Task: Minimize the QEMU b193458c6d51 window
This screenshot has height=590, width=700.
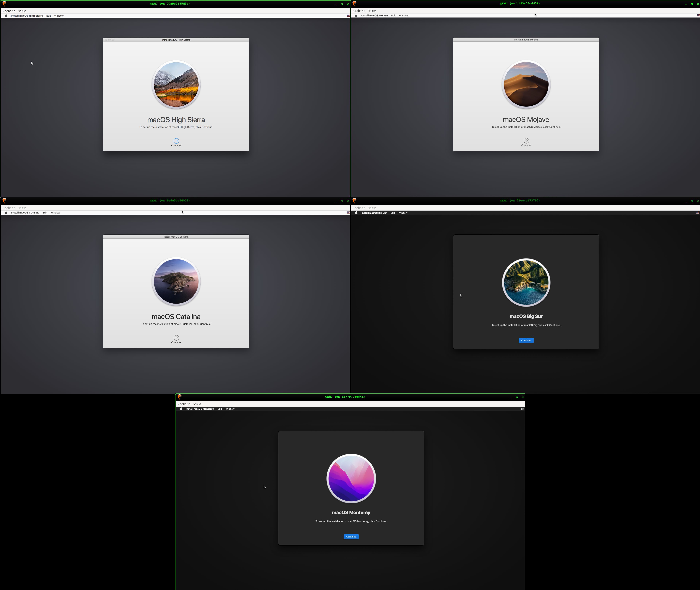Action: pyautogui.click(x=686, y=4)
